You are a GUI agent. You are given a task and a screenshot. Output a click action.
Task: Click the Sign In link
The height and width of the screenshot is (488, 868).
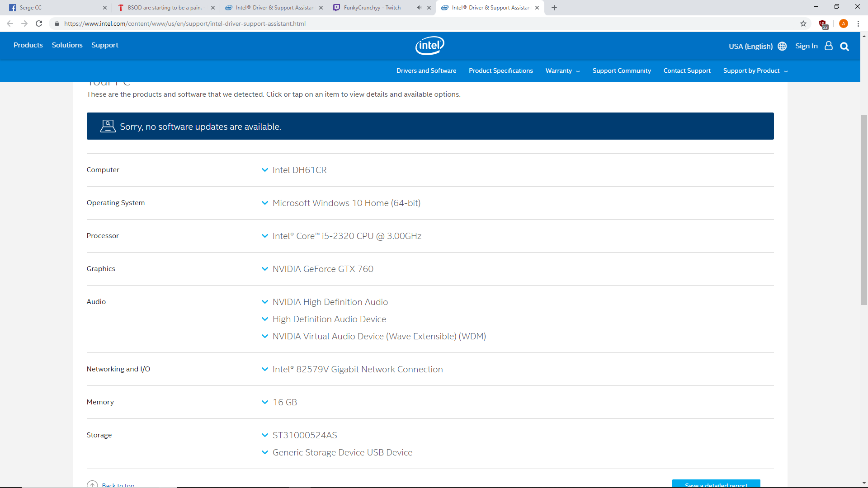(x=807, y=46)
